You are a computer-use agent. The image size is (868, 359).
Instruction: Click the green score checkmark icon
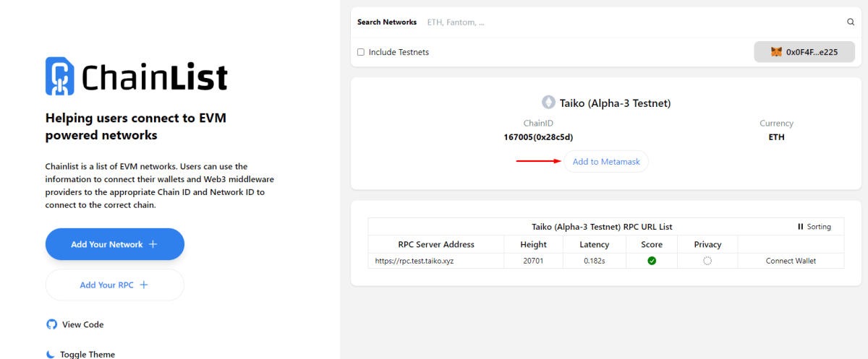652,261
